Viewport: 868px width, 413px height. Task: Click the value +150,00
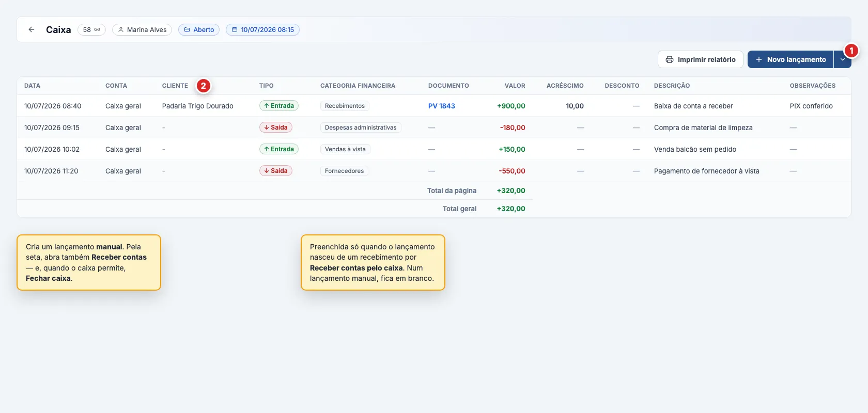(x=512, y=149)
